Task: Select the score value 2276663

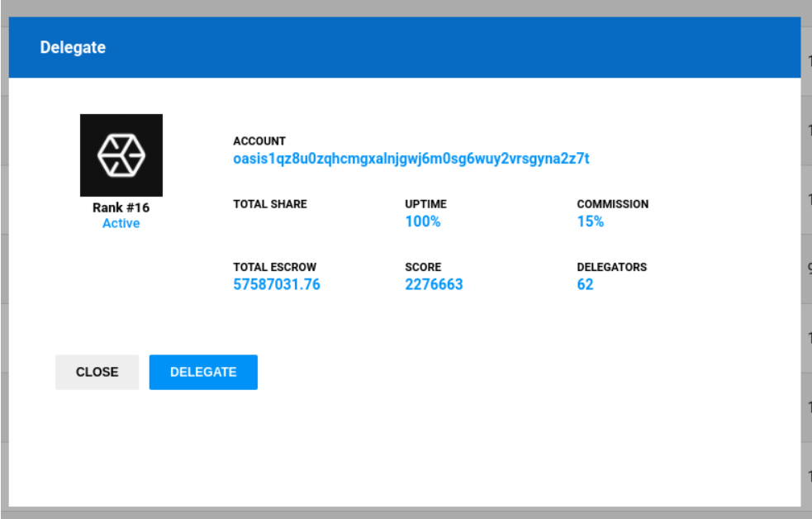Action: coord(434,284)
